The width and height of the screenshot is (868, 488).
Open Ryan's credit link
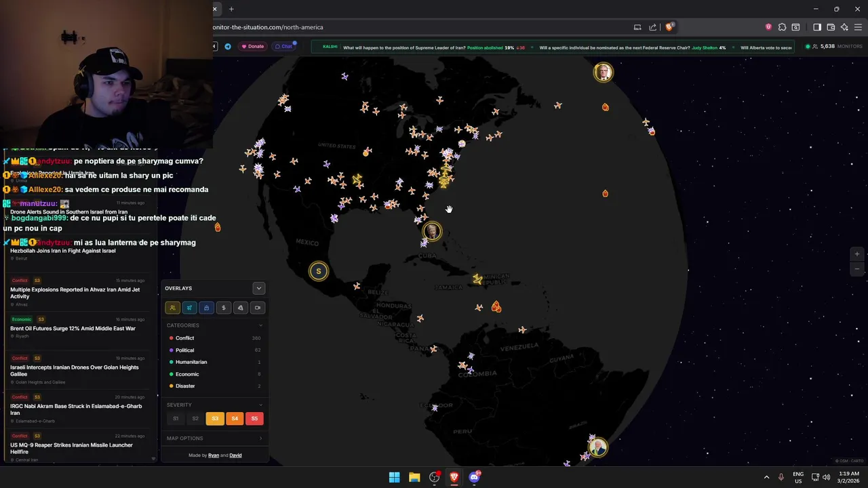click(x=214, y=455)
